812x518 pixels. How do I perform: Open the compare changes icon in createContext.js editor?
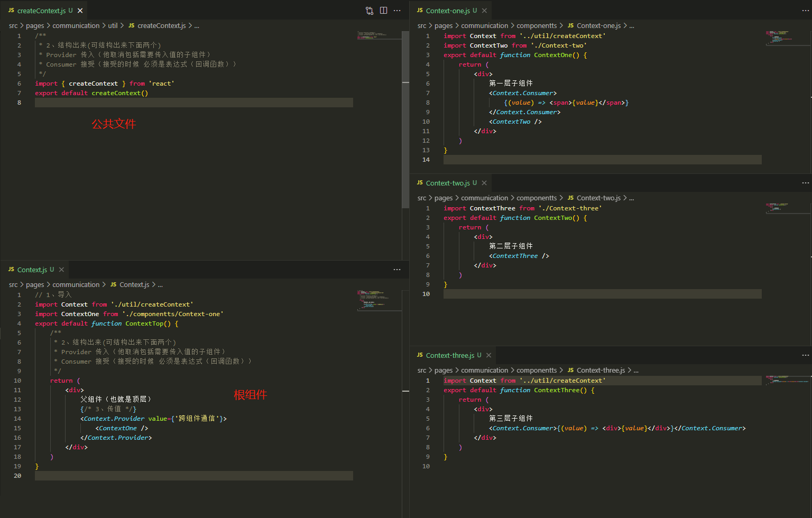(x=370, y=11)
